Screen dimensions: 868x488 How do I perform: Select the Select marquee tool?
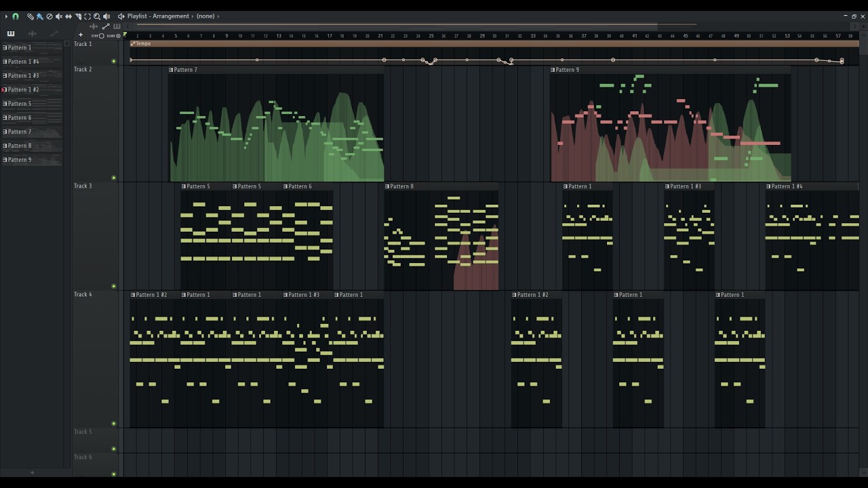87,16
